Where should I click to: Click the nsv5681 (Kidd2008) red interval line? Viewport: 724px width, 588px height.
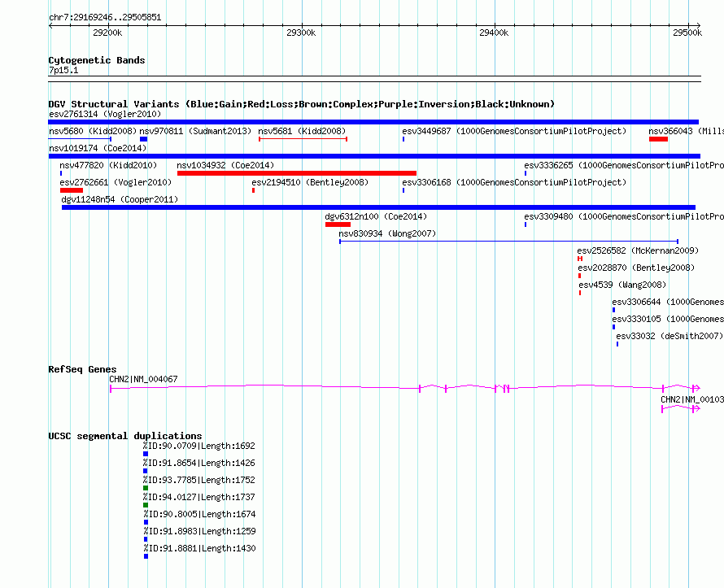tap(303, 139)
